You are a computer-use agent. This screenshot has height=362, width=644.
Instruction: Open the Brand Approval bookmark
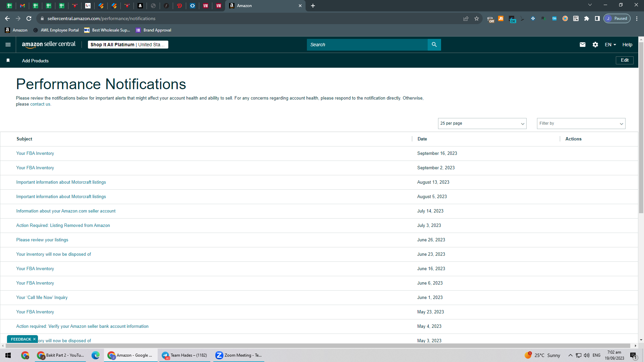pos(153,30)
